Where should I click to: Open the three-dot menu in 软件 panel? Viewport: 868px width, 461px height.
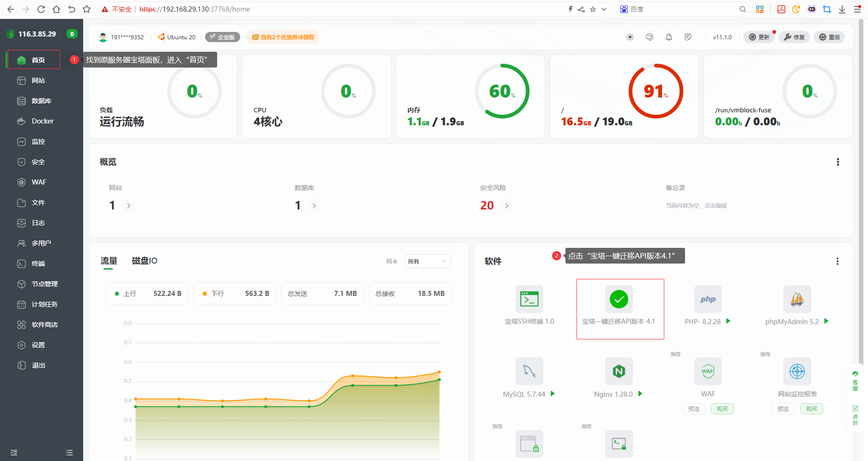(837, 261)
